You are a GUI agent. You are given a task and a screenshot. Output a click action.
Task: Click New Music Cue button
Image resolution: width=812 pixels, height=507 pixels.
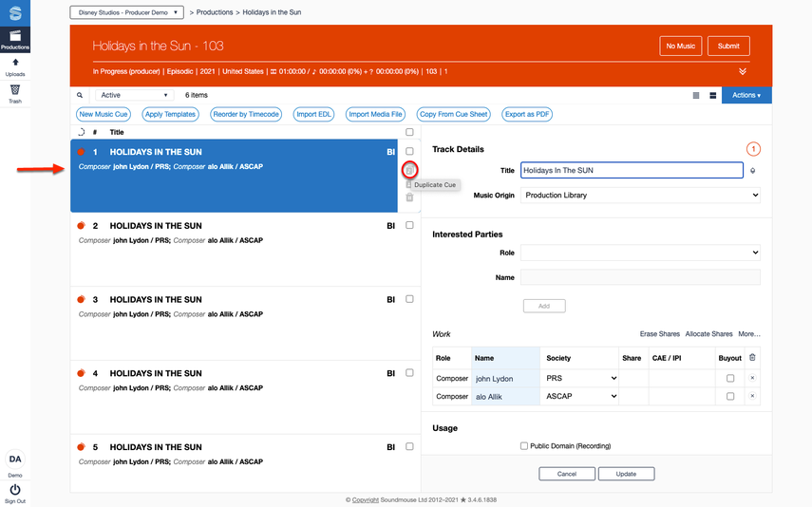(104, 115)
